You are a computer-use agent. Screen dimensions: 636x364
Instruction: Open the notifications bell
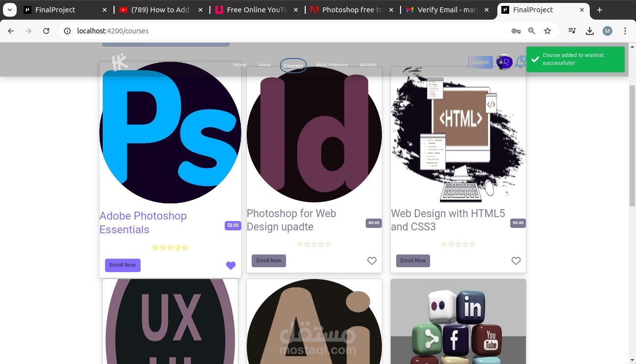[520, 62]
